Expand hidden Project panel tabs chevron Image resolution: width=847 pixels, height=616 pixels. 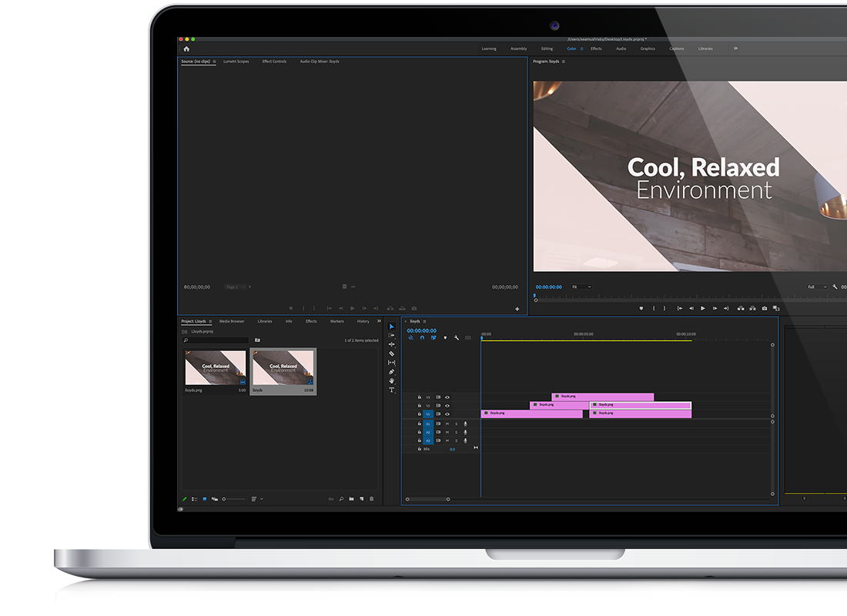[x=379, y=321]
